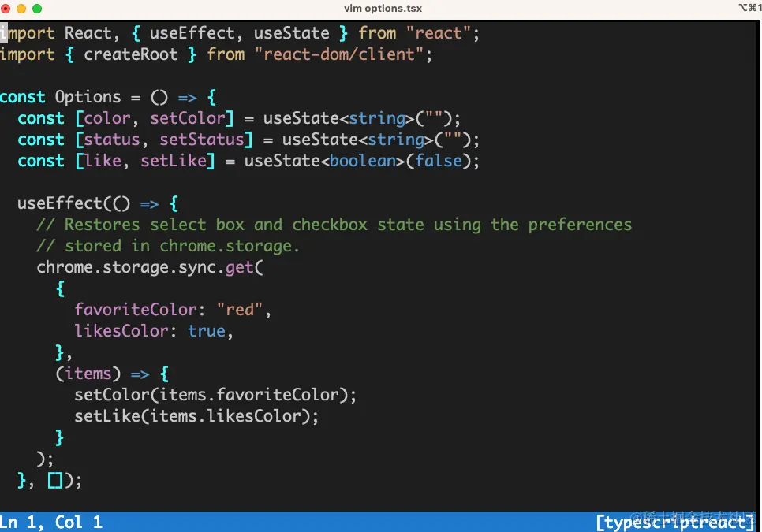The width and height of the screenshot is (762, 532).
Task: Click the "react" string on line one
Action: (x=439, y=33)
